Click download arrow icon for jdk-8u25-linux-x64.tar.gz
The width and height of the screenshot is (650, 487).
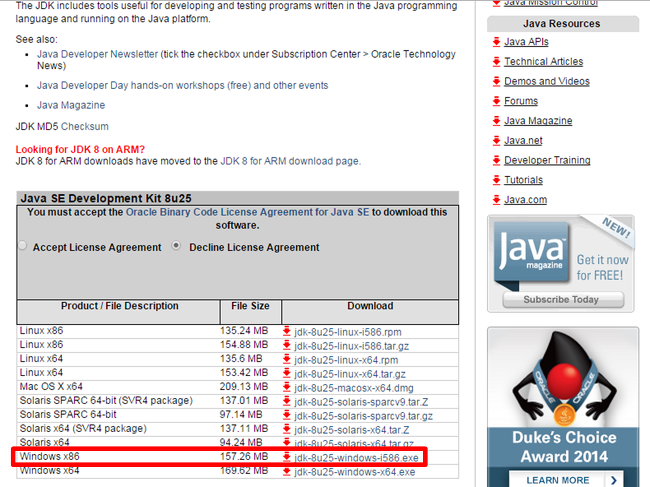tap(286, 374)
